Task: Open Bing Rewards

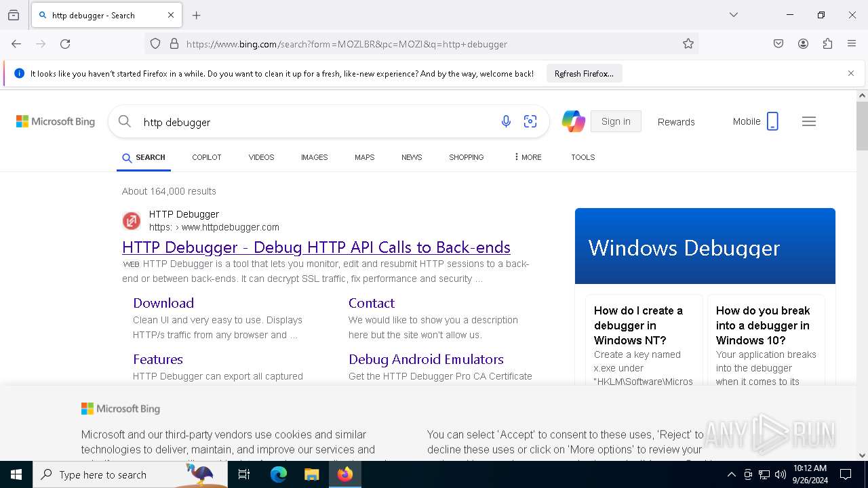Action: pos(676,122)
